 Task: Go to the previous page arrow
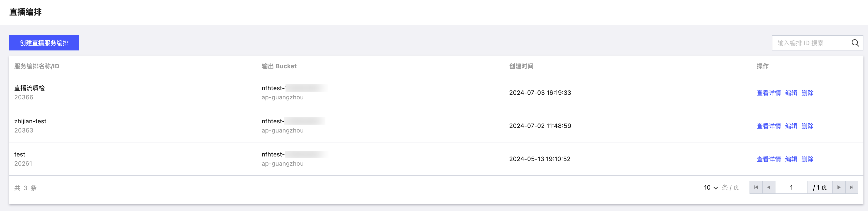769,187
